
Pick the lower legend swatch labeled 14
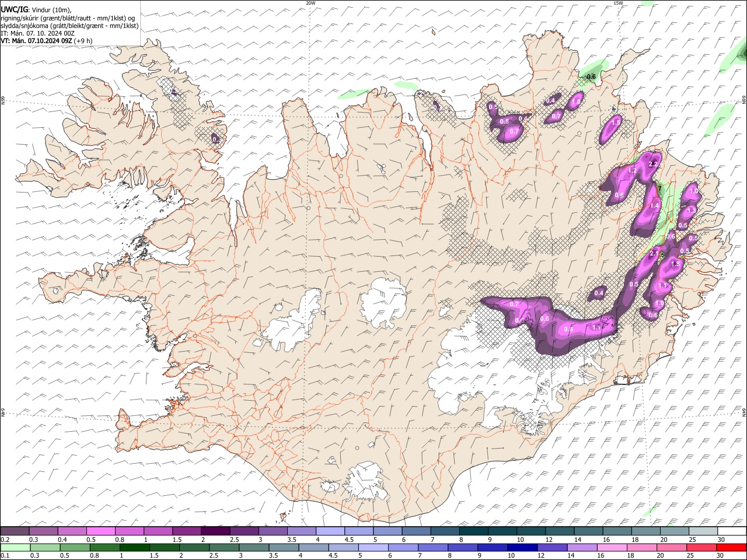(x=582, y=547)
